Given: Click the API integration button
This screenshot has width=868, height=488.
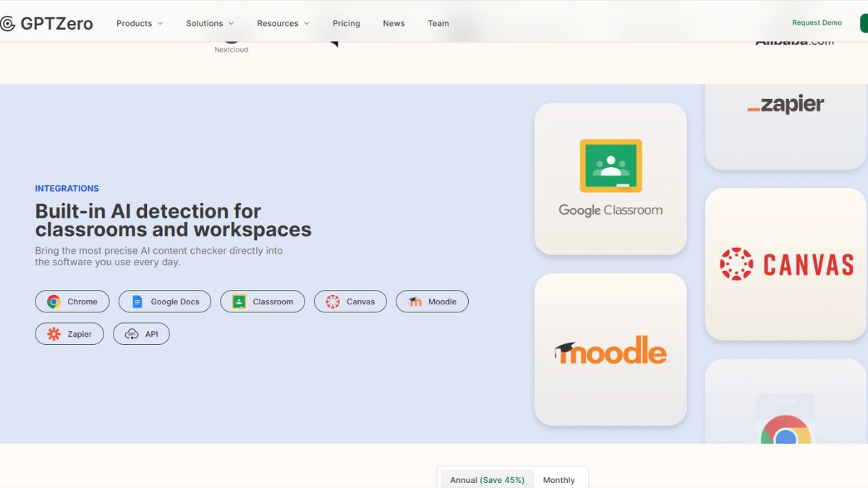Looking at the screenshot, I should pyautogui.click(x=141, y=334).
